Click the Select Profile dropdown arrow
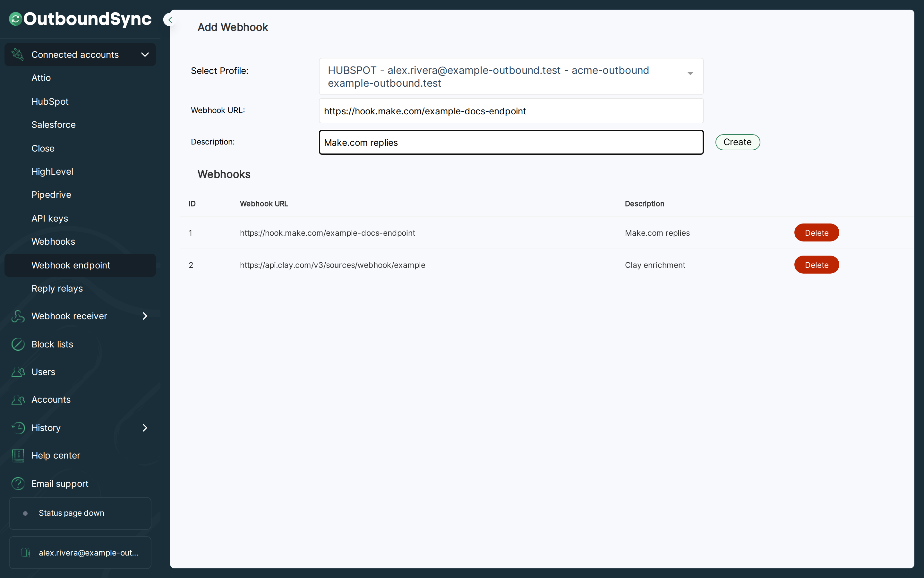924x578 pixels. point(690,74)
